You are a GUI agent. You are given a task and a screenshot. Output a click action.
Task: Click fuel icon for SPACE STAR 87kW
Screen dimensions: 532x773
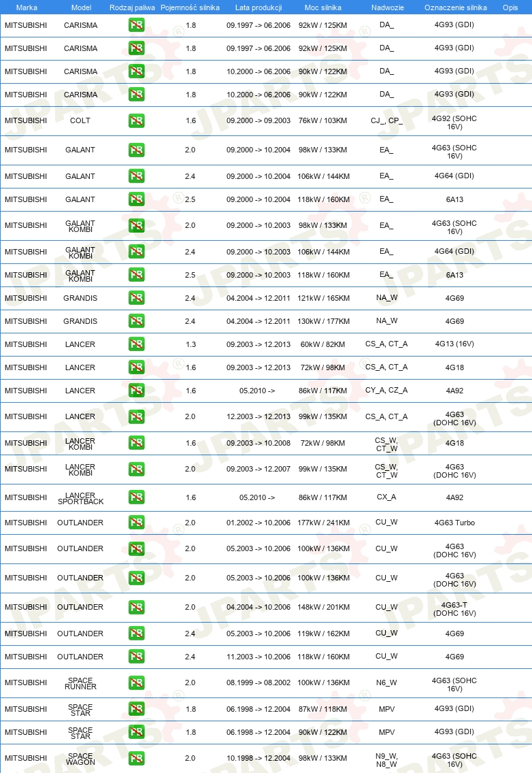(x=137, y=709)
